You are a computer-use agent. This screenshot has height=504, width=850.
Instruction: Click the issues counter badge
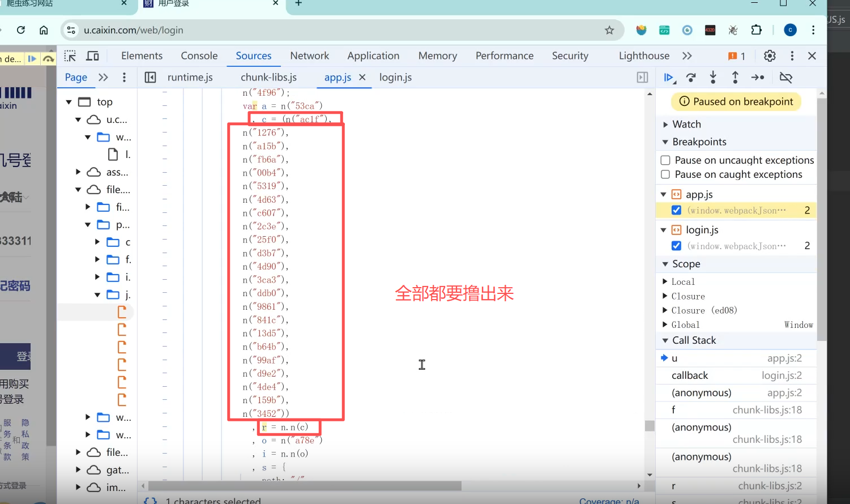[x=737, y=56]
